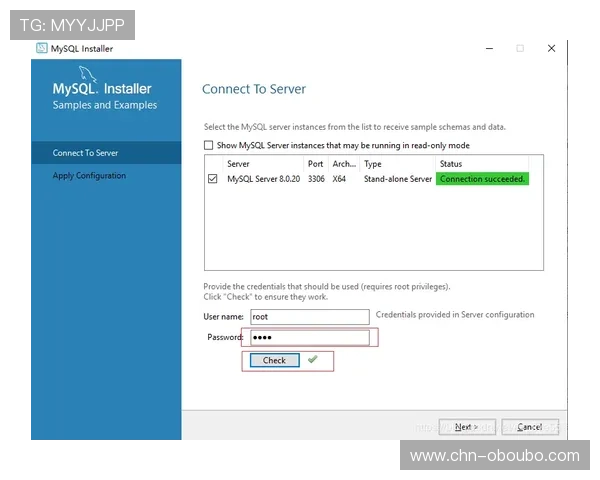Click the MySQL Installer title bar icon
This screenshot has height=480, width=600.
(x=41, y=48)
